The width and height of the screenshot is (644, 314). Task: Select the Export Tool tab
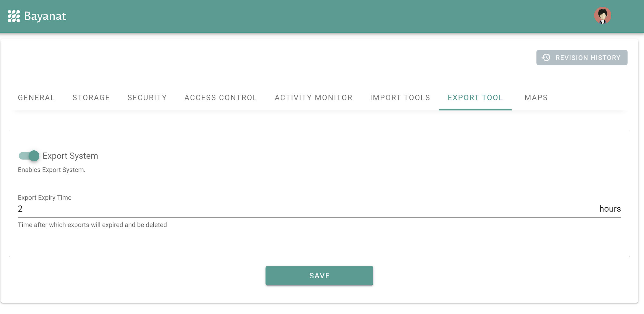[475, 97]
